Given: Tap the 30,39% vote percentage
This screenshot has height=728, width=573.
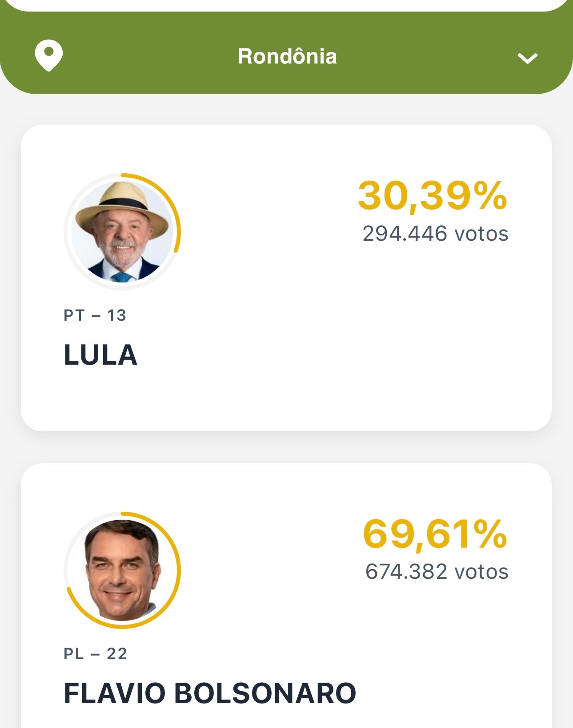Looking at the screenshot, I should point(433,195).
